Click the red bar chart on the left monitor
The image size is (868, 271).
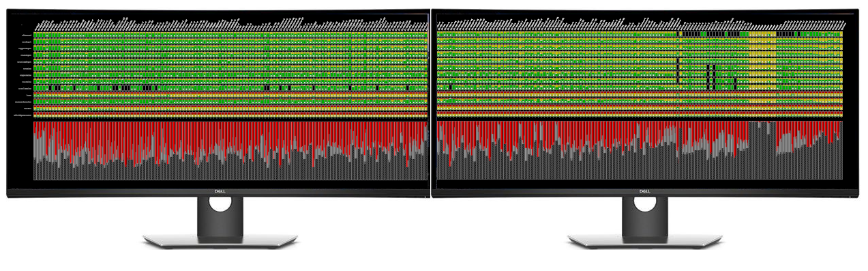(x=231, y=151)
